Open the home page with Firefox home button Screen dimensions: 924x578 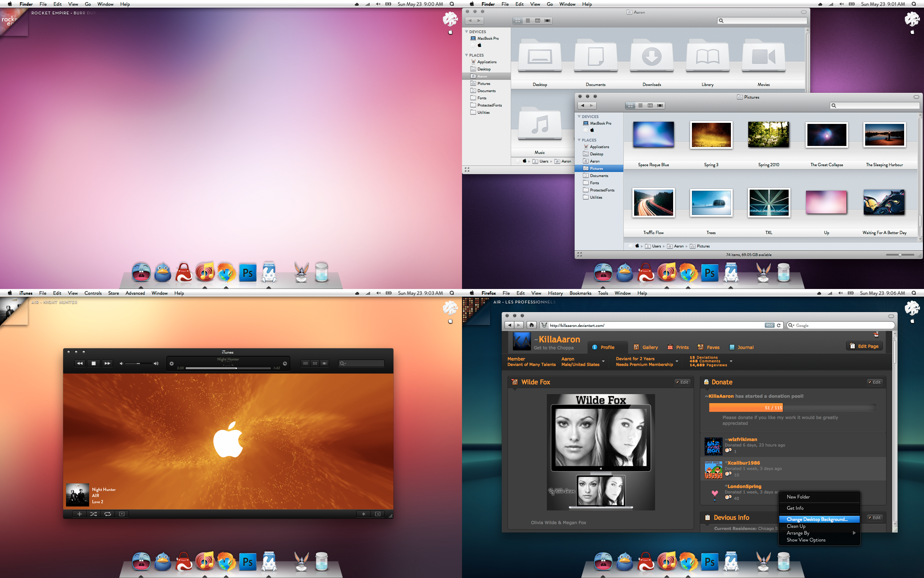pos(532,325)
